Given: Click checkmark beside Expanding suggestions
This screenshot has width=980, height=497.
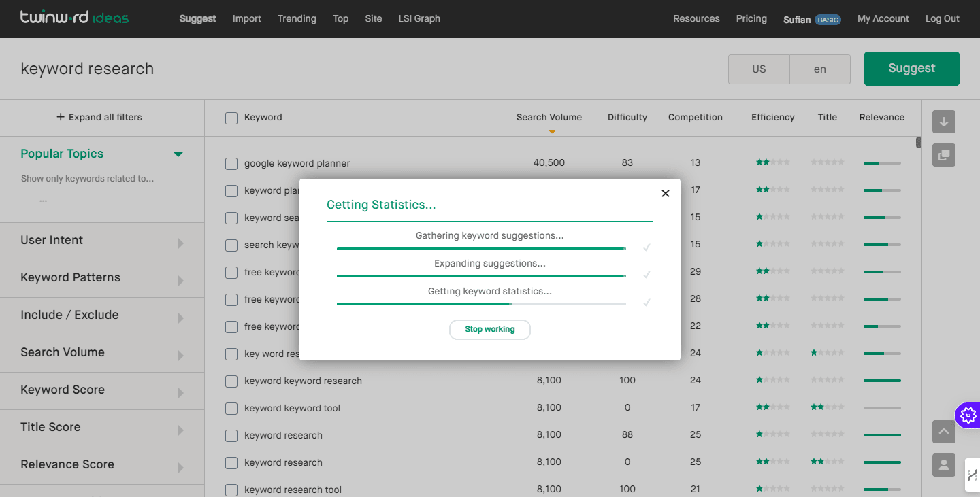Looking at the screenshot, I should point(647,275).
